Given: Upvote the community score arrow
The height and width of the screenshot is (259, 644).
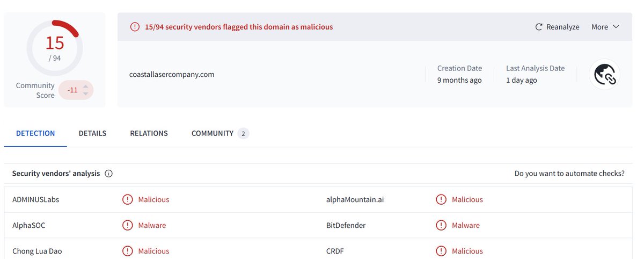Looking at the screenshot, I should pos(85,87).
